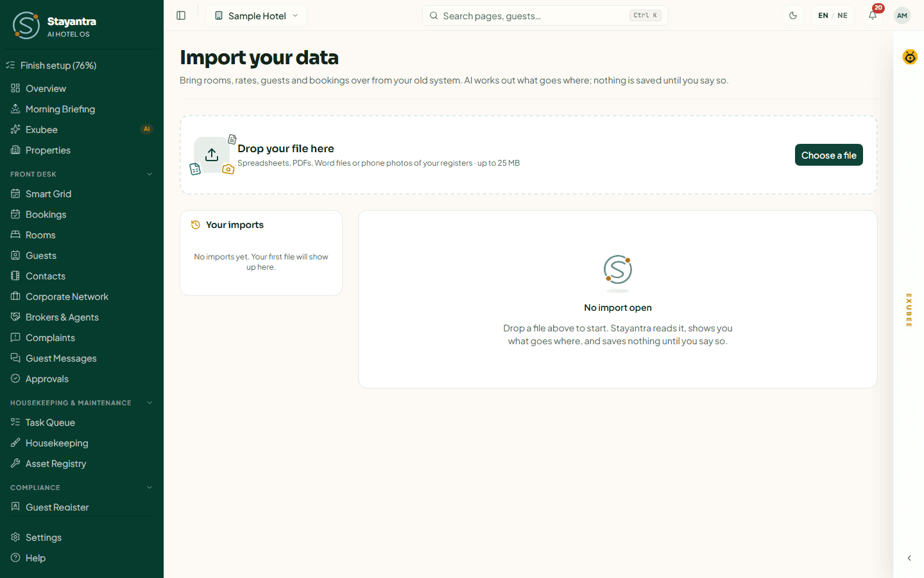Open Contacts page
The height and width of the screenshot is (578, 924).
81,276
